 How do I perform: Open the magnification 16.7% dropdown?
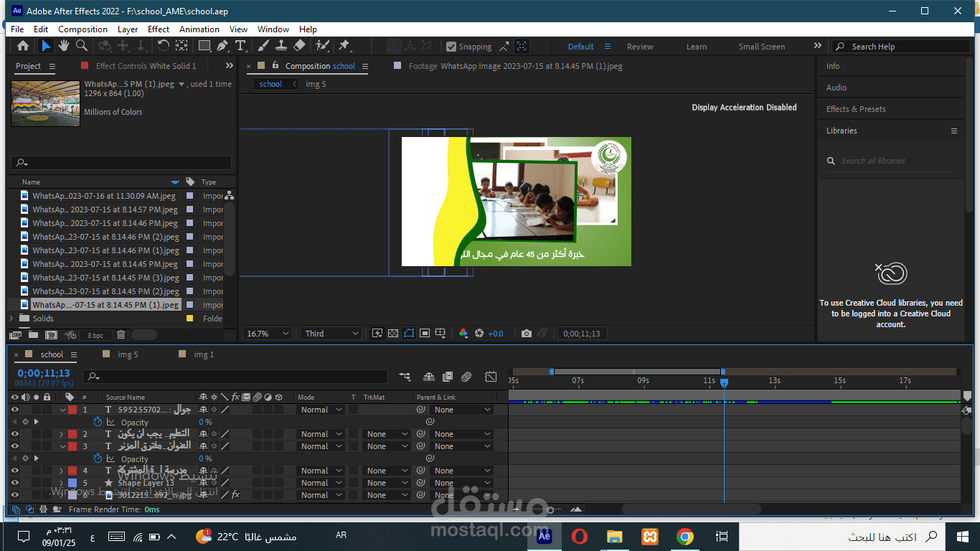click(268, 334)
